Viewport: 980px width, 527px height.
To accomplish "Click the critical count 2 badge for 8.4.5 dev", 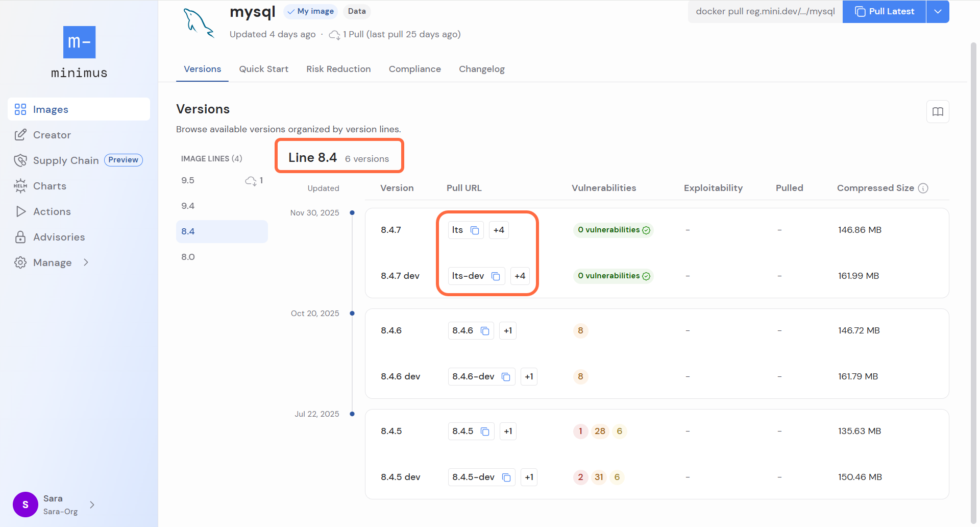I will pos(580,477).
